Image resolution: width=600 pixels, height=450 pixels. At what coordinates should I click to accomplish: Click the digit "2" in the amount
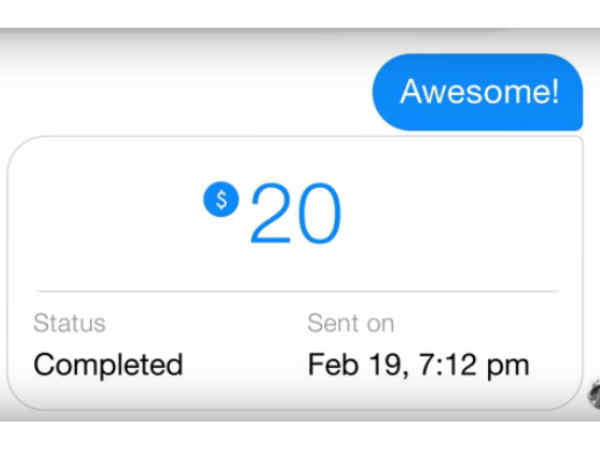[x=270, y=214]
